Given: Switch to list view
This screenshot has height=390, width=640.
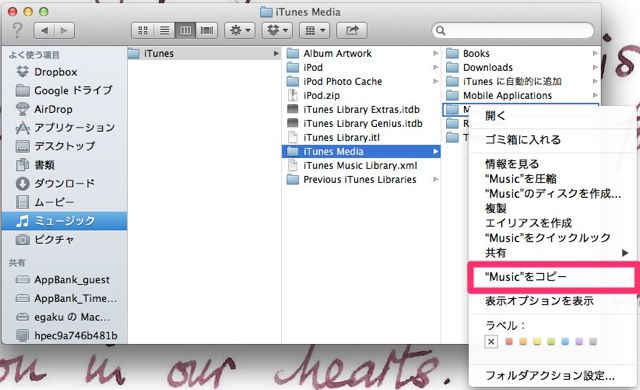Looking at the screenshot, I should pos(164,30).
